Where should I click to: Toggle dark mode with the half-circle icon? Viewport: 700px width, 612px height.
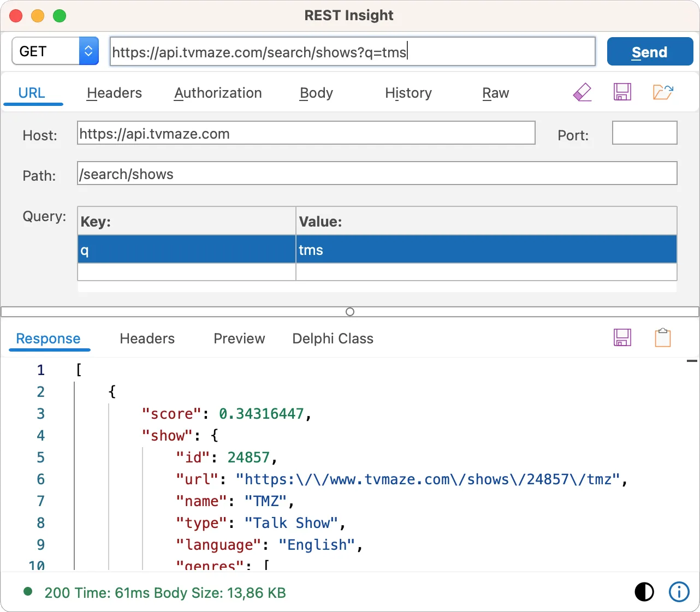(x=644, y=592)
